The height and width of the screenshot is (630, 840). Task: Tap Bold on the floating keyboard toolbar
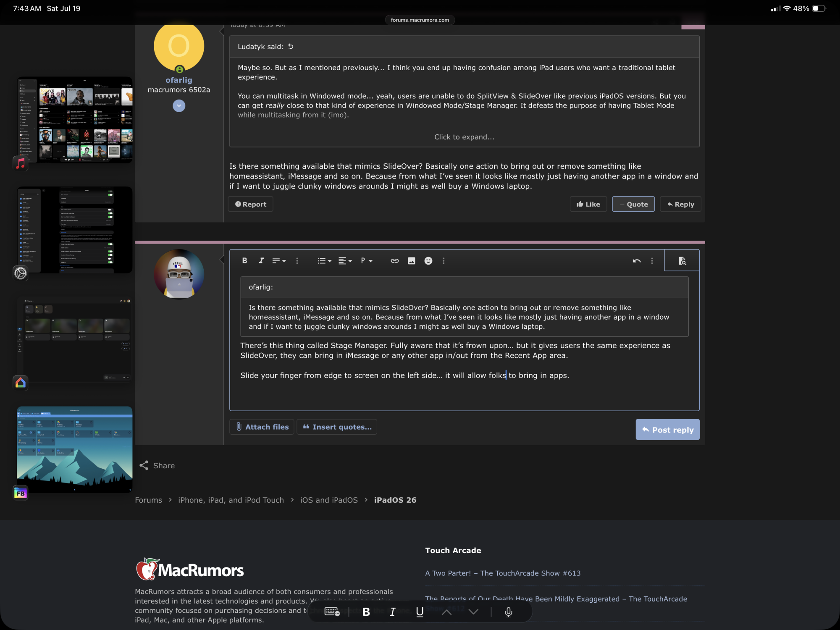pos(366,612)
